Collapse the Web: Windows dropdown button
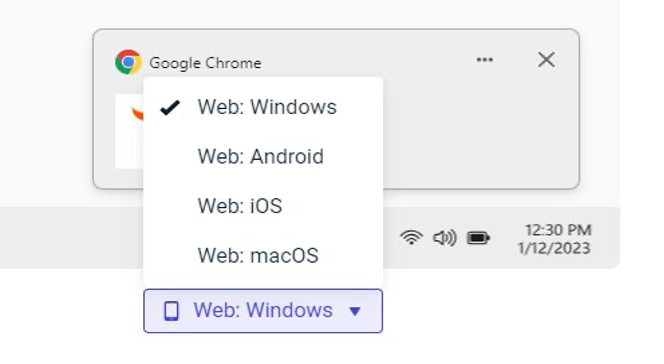Screen dimensions: 664x364 pyautogui.click(x=263, y=311)
